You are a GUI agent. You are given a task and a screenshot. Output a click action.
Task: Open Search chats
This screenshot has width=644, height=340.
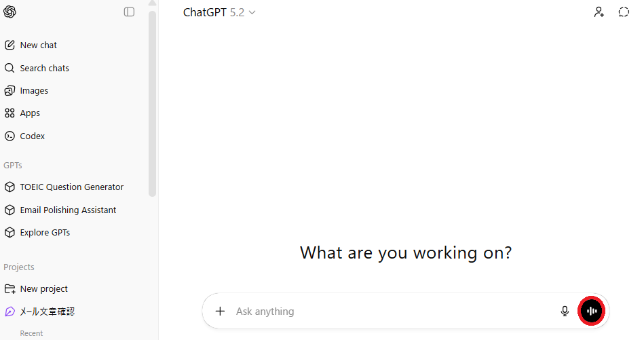[x=44, y=68]
